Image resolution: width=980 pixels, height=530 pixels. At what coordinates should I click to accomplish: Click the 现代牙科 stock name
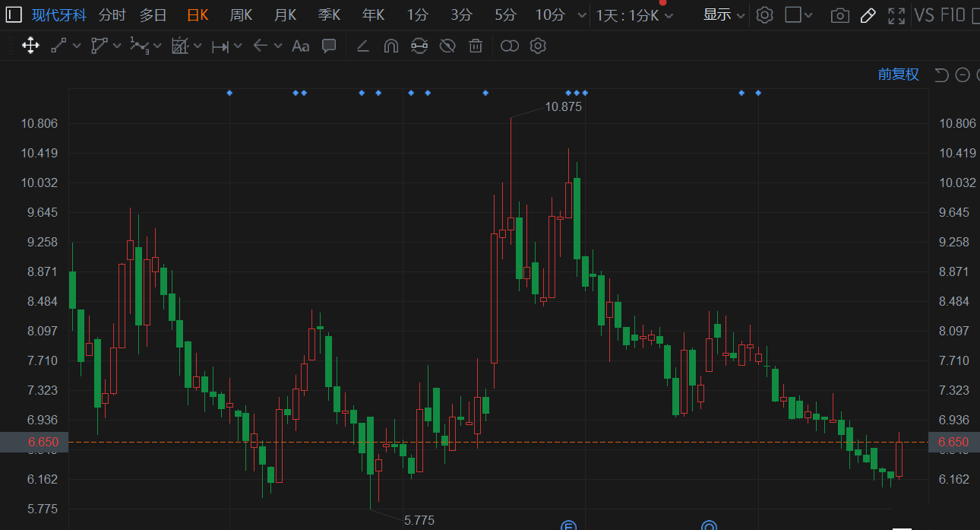tap(59, 14)
